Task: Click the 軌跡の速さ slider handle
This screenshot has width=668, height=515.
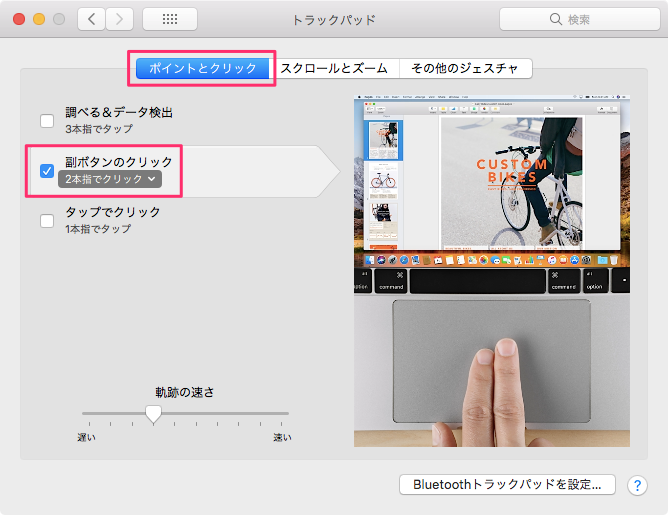Action: (153, 414)
